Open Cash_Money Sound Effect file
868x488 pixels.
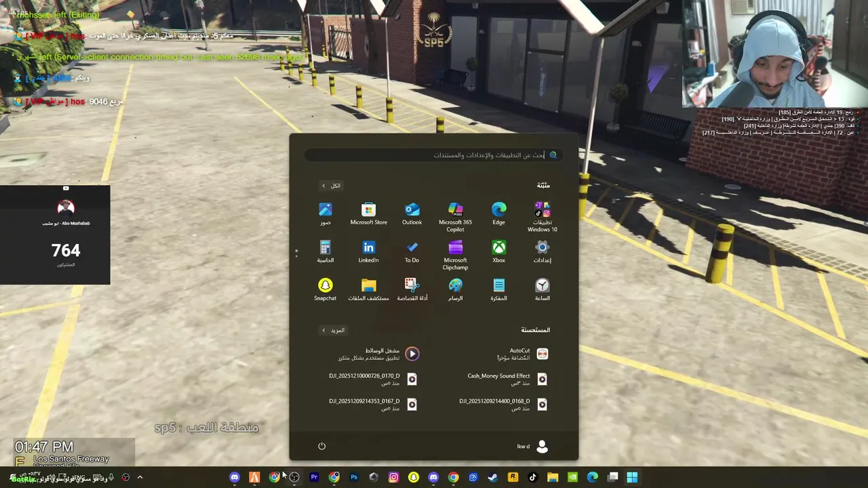tap(508, 379)
